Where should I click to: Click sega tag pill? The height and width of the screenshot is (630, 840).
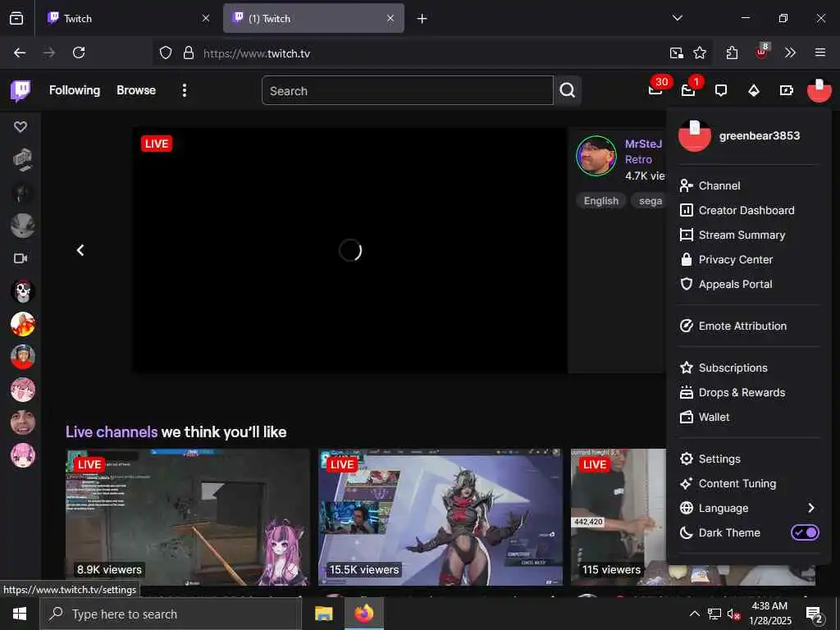coord(650,201)
